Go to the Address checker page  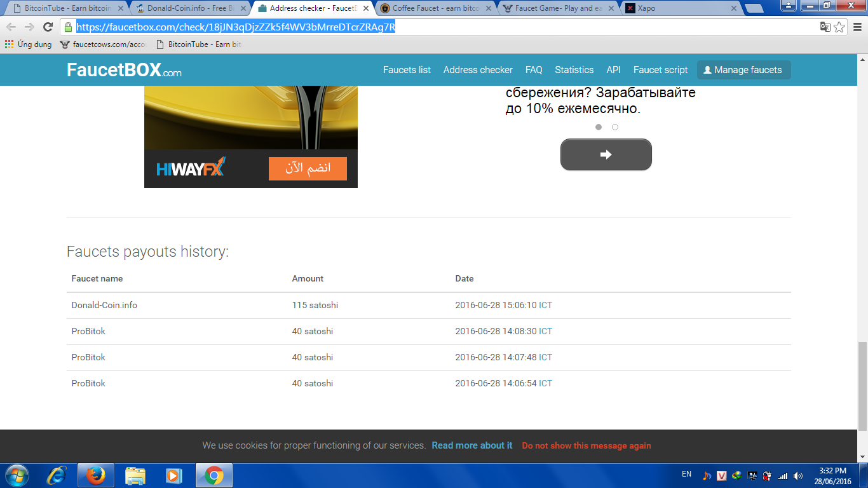[478, 70]
